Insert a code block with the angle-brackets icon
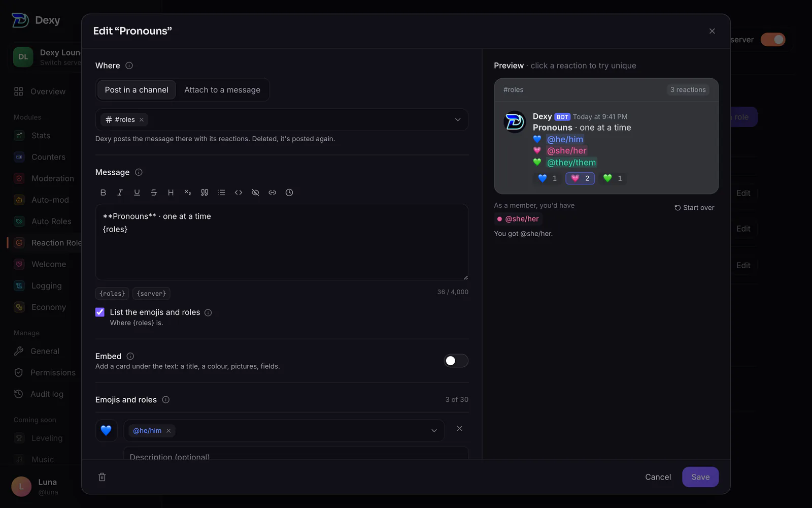This screenshot has width=812, height=508. click(x=239, y=193)
